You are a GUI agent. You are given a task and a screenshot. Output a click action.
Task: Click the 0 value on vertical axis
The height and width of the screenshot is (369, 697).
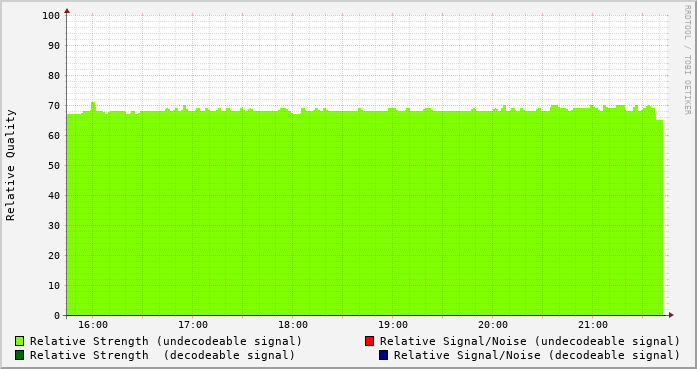tap(57, 316)
